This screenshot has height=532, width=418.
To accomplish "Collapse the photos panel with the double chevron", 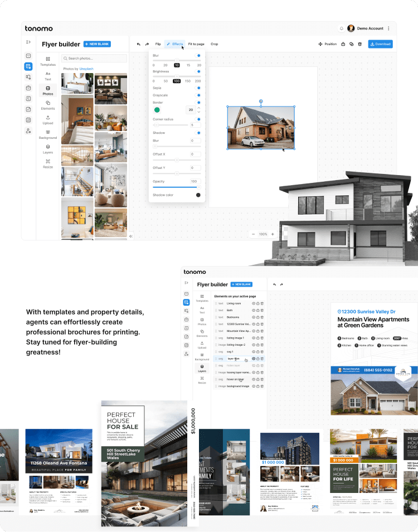I will coord(131,236).
